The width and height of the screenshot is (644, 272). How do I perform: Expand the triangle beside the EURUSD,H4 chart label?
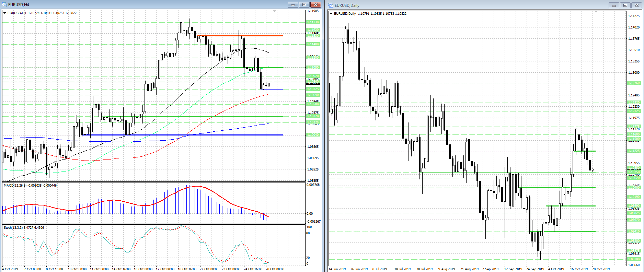(5, 13)
